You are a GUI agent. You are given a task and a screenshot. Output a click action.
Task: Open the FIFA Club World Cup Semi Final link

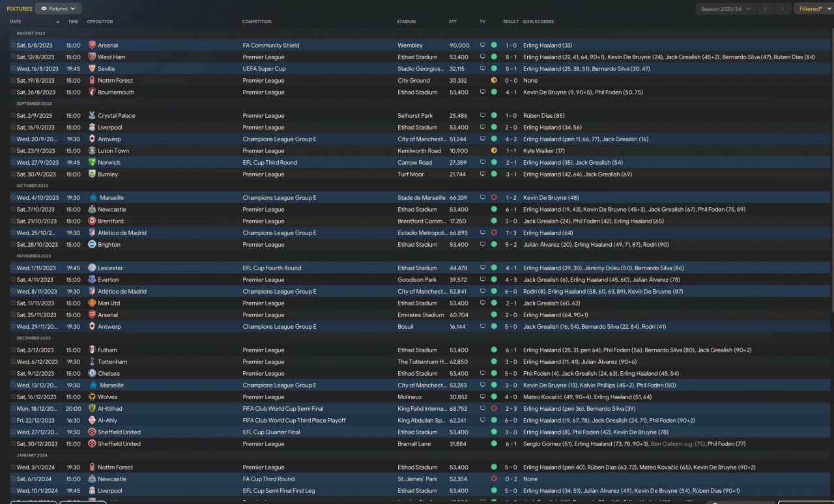click(283, 409)
